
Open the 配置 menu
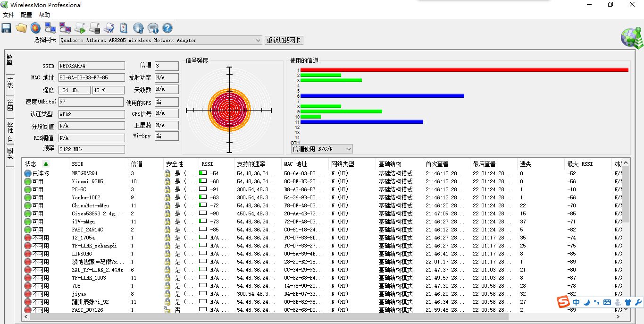pyautogui.click(x=26, y=15)
